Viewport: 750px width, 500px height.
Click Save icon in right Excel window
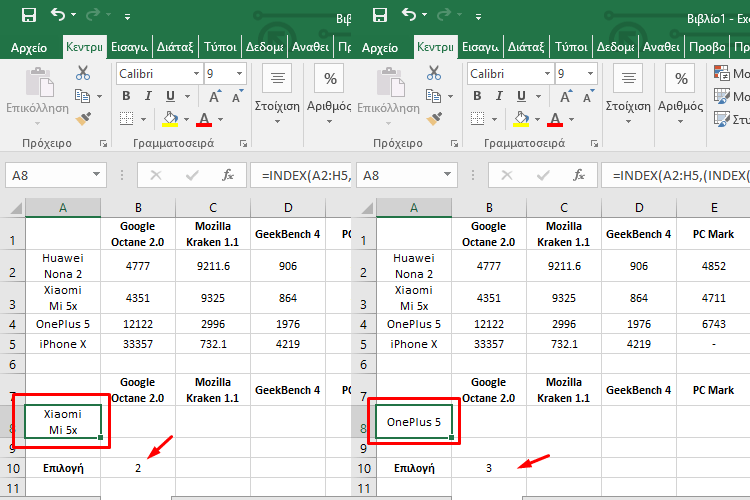(x=380, y=15)
